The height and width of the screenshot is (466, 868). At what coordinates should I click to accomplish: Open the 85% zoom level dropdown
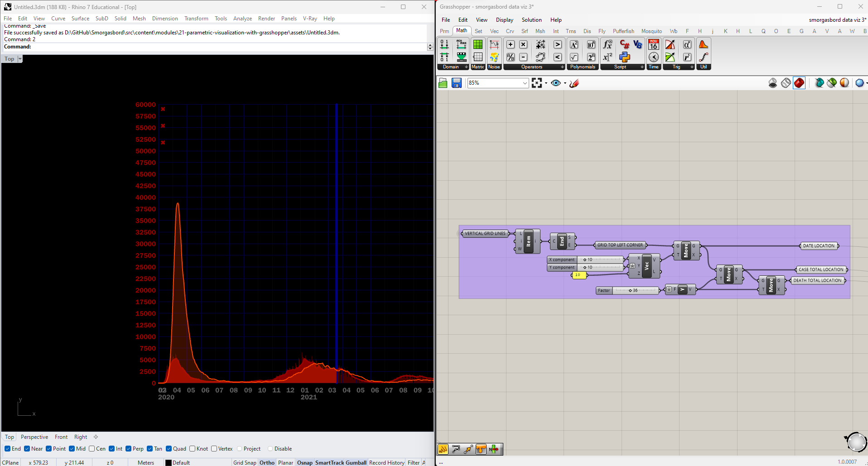click(525, 83)
